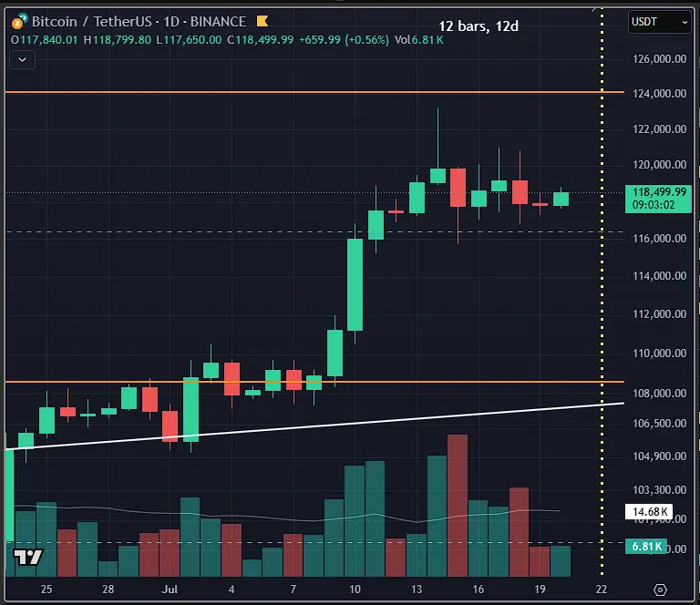700x605 pixels.
Task: Open the USDT currency dropdown
Action: [x=659, y=22]
